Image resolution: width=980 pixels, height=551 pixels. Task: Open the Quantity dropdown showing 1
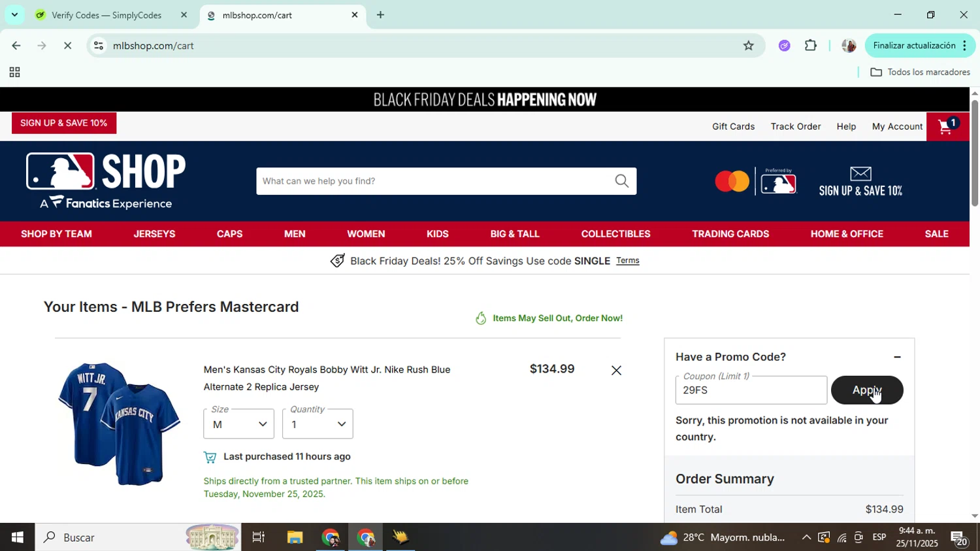click(318, 424)
